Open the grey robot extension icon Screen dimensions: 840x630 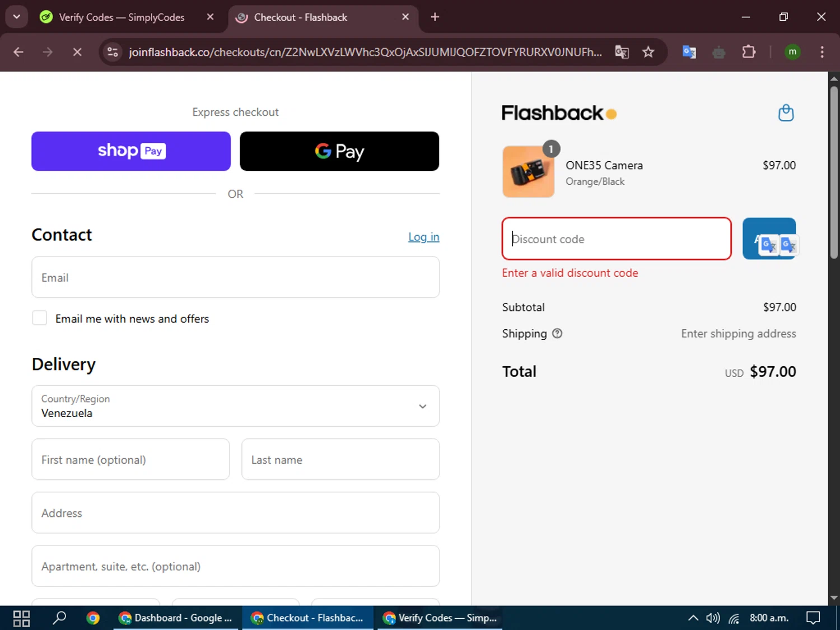pyautogui.click(x=719, y=53)
